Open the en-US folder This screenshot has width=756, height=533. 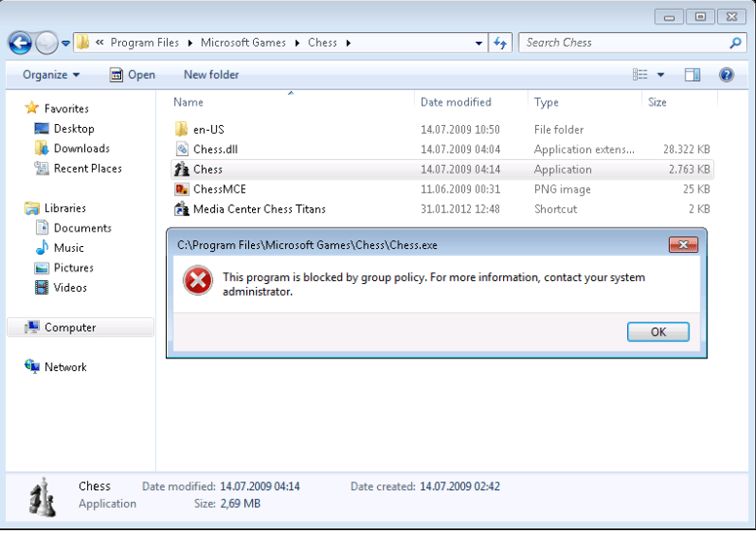click(208, 130)
